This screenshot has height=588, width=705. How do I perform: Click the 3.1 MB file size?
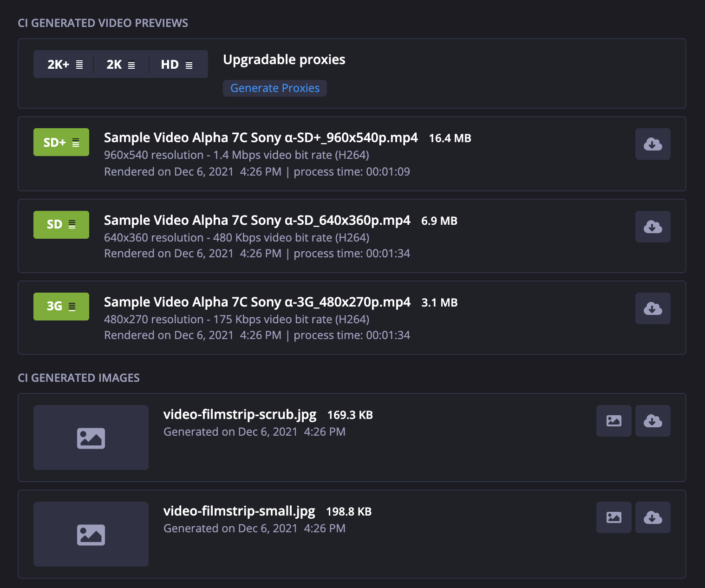pyautogui.click(x=439, y=303)
